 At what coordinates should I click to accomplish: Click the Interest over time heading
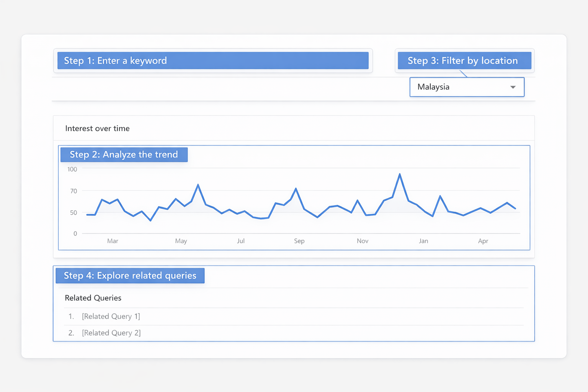pyautogui.click(x=97, y=129)
